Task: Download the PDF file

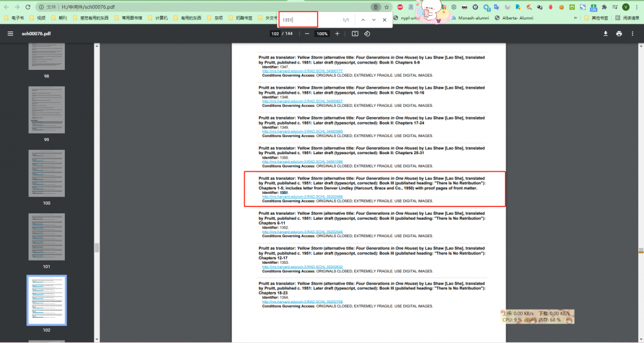Action: click(x=606, y=34)
